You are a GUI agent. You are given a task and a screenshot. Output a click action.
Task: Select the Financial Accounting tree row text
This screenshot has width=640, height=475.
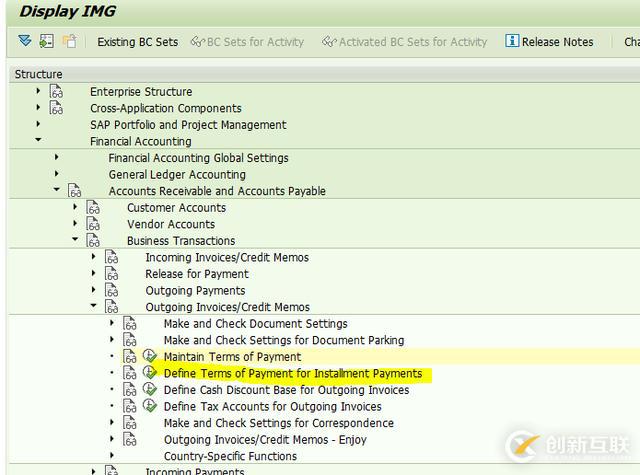pyautogui.click(x=141, y=141)
